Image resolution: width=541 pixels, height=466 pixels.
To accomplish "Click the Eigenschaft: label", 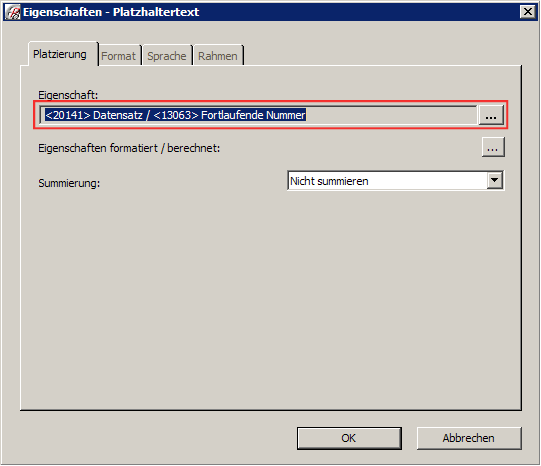I will point(68,95).
